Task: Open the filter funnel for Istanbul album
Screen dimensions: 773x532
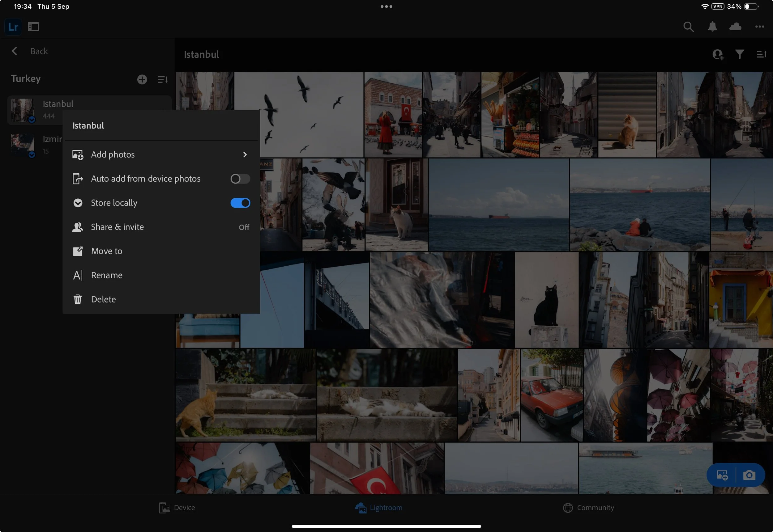Action: click(739, 54)
